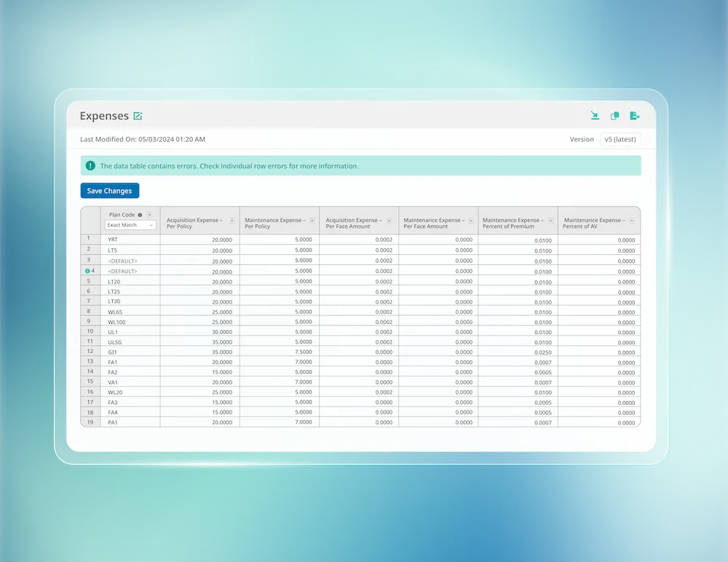728x562 pixels.
Task: Select the GI1 plan code cell
Action: click(130, 352)
